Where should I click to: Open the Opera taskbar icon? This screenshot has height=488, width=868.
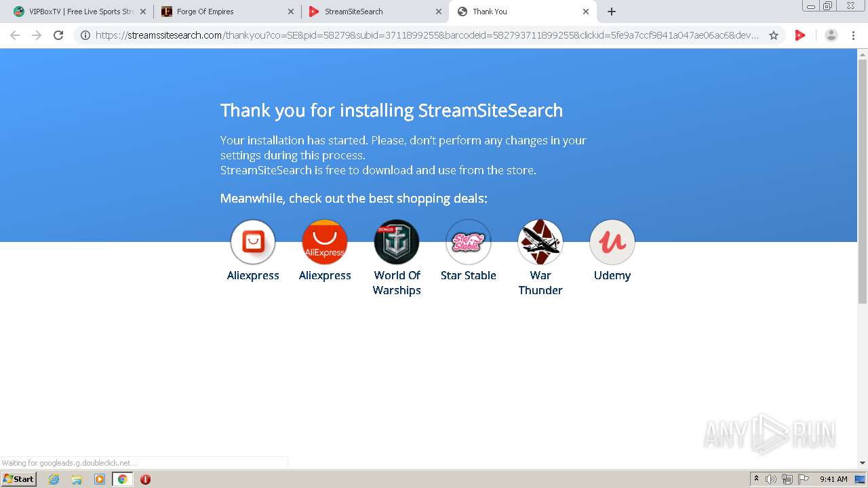(x=145, y=479)
